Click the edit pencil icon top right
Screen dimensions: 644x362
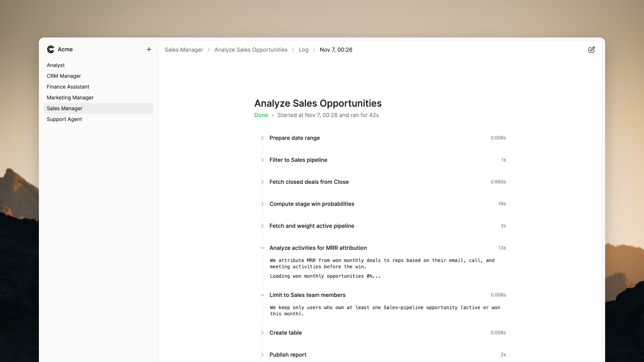(591, 50)
